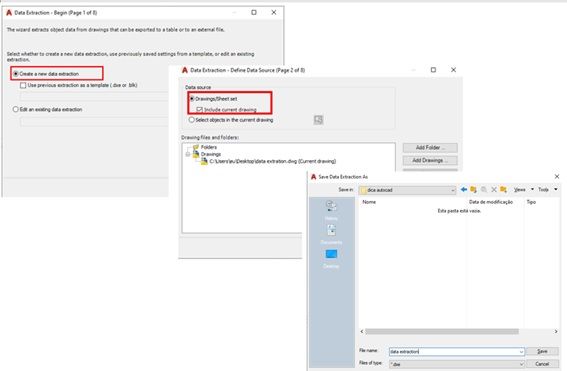Viewport: 567px width, 371px height.
Task: Click the select objects pick button icon
Action: click(x=318, y=120)
